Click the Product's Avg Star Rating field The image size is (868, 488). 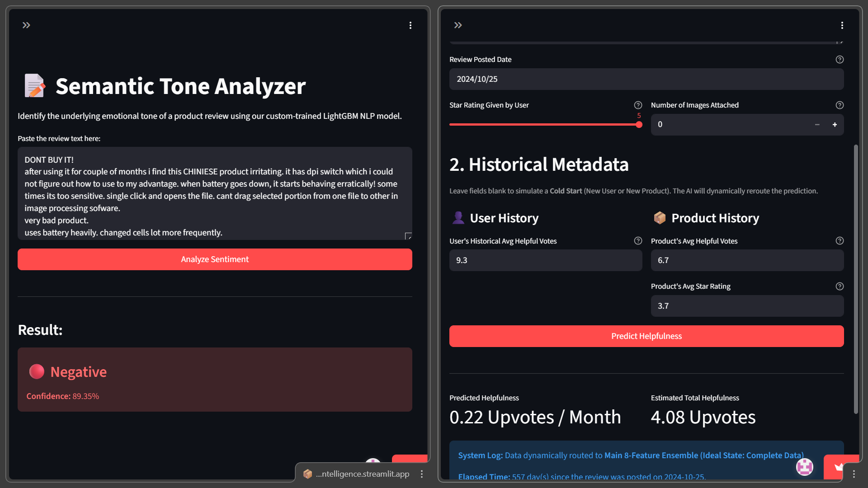click(x=747, y=306)
